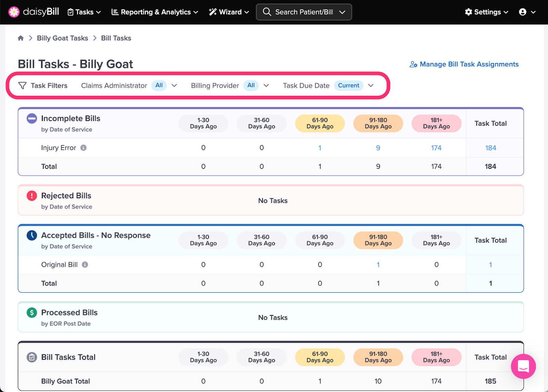The height and width of the screenshot is (392, 548).
Task: Open the chat support bubble
Action: click(523, 366)
